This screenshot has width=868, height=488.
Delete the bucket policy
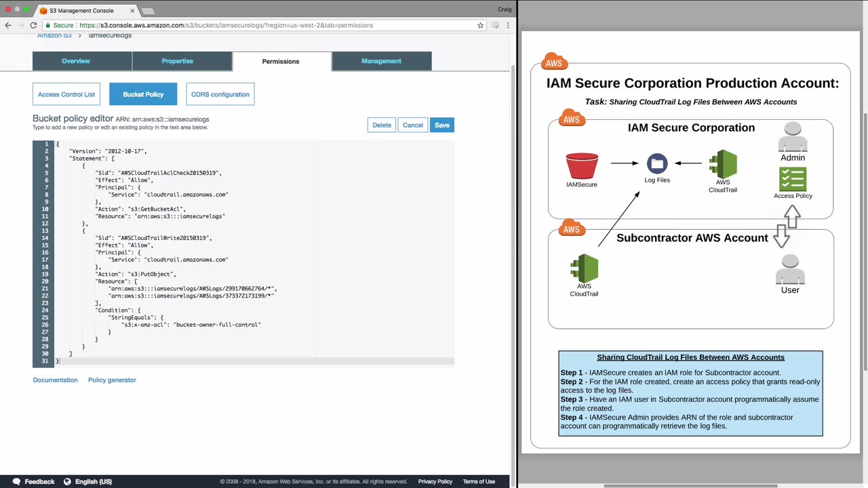pos(382,125)
